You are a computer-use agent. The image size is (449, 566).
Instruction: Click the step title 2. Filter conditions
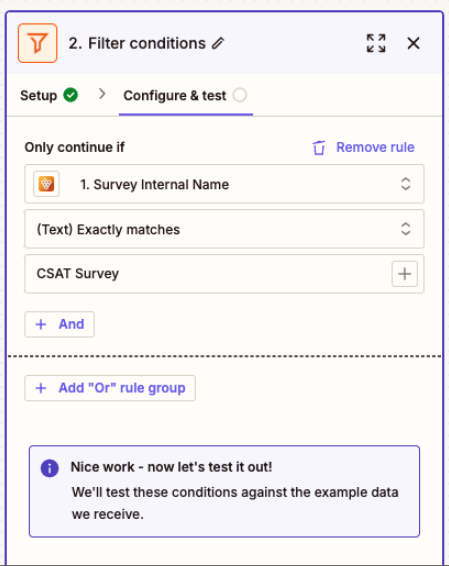(137, 43)
